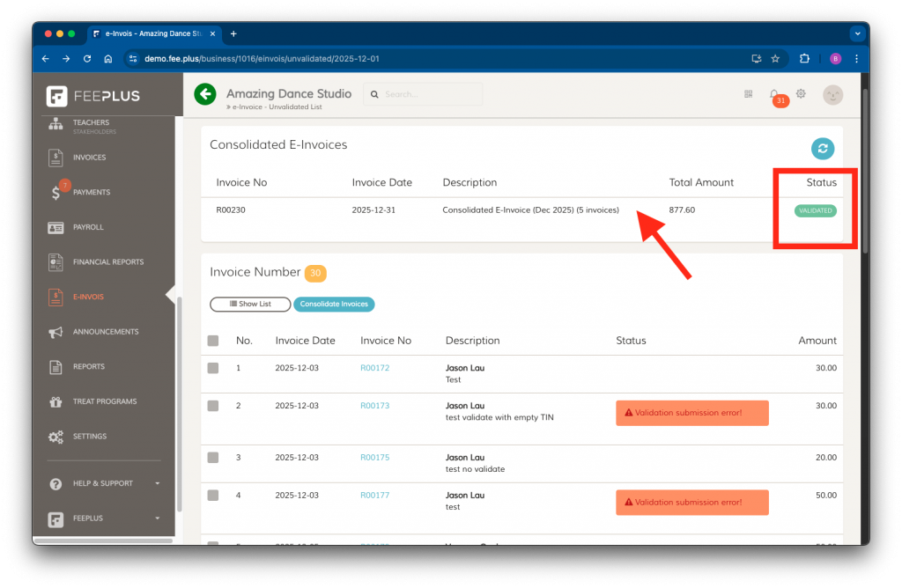Toggle the select-all checkbox in table header

click(213, 341)
